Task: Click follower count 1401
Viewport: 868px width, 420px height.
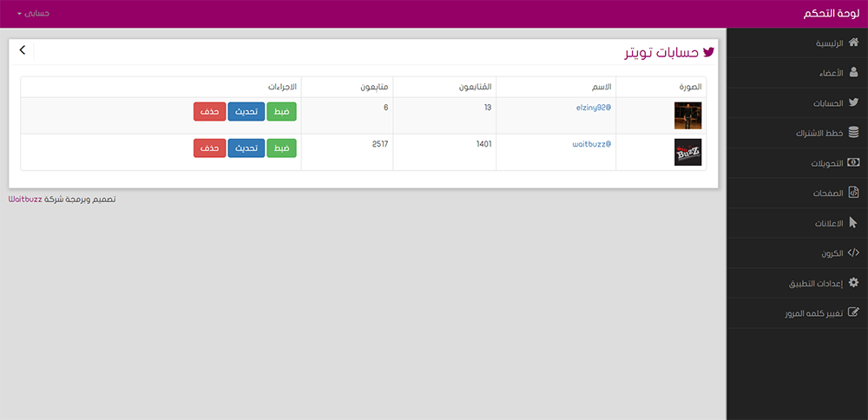Action: coord(483,144)
